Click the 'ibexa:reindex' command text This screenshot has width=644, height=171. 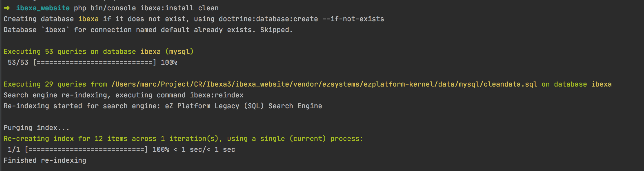pos(216,95)
